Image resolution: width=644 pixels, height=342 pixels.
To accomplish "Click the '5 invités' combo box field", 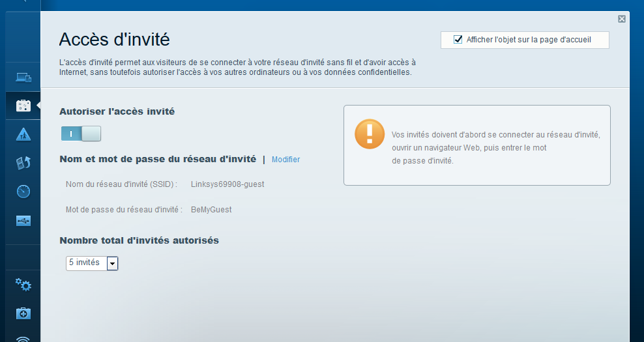I will (86, 263).
